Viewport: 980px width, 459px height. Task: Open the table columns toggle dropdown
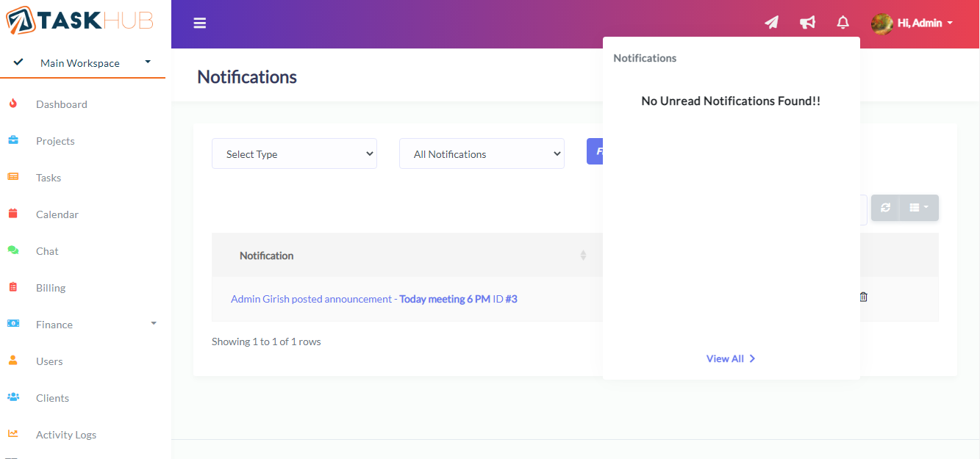(x=919, y=208)
